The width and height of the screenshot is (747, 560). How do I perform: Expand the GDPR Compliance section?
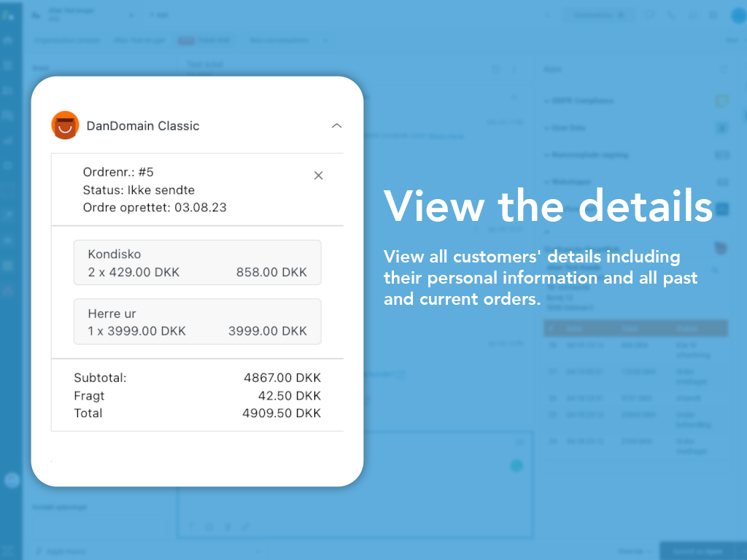548,101
